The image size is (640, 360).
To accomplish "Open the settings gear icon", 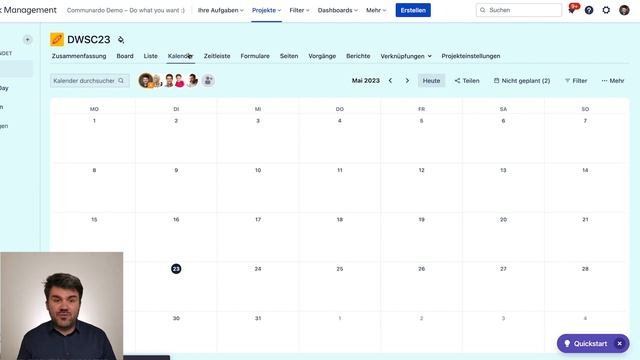I will coord(606,10).
